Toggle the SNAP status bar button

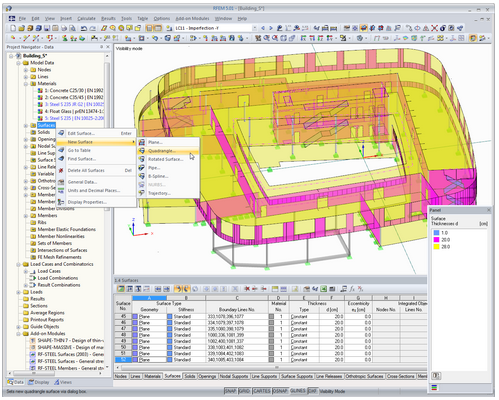tap(230, 391)
